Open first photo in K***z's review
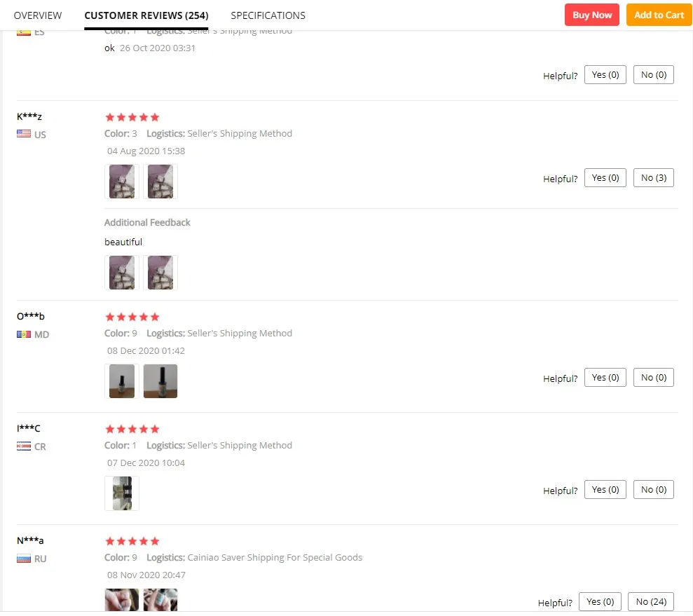The image size is (693, 616). coord(122,182)
